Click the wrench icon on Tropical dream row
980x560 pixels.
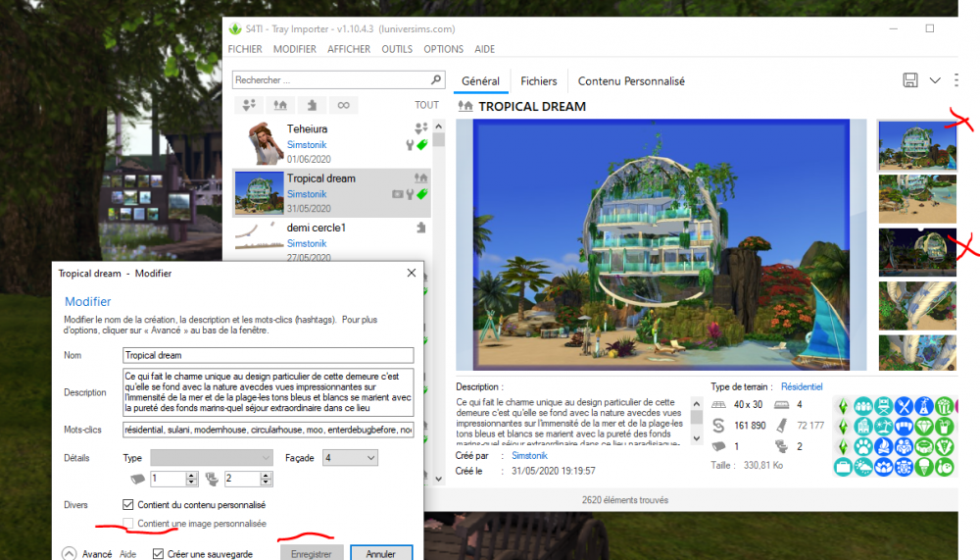[410, 194]
